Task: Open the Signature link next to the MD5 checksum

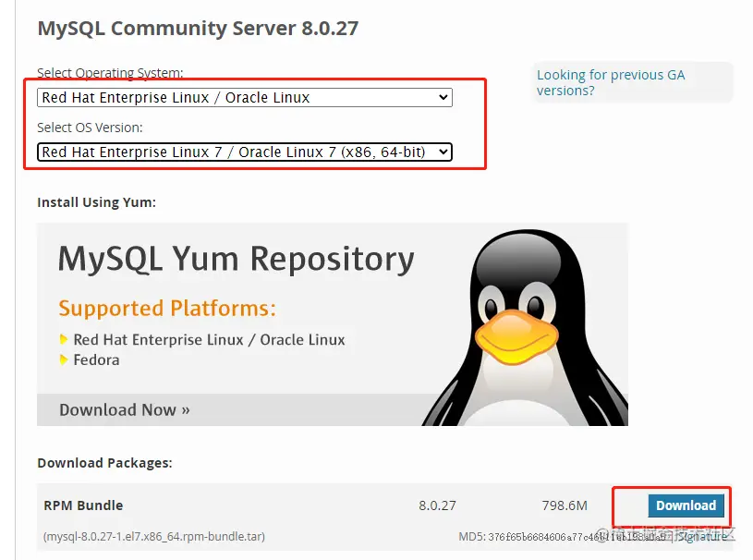Action: [701, 536]
